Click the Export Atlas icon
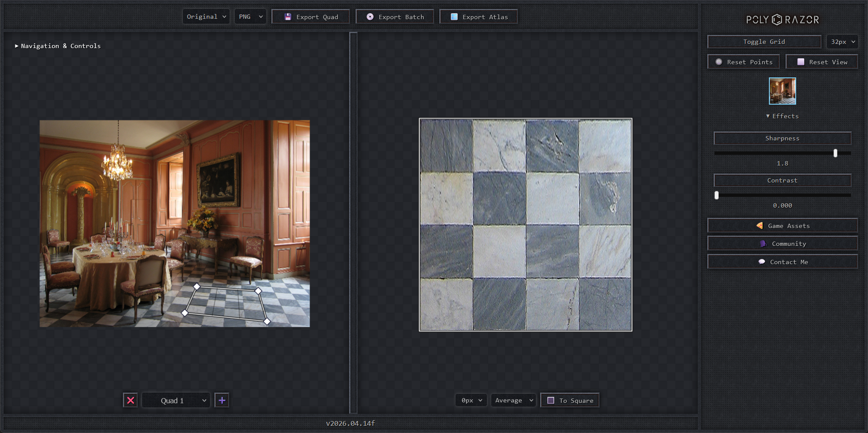Viewport: 868px width, 433px height. (x=454, y=17)
